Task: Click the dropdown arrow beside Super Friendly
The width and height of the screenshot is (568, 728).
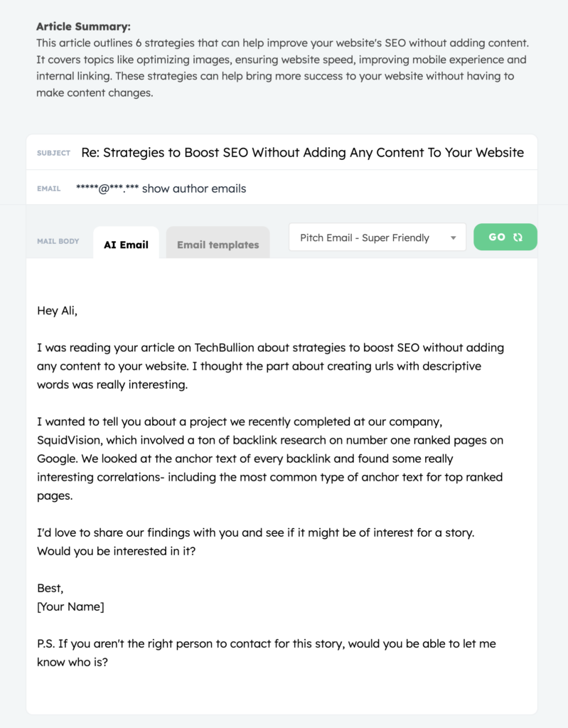Action: point(454,237)
